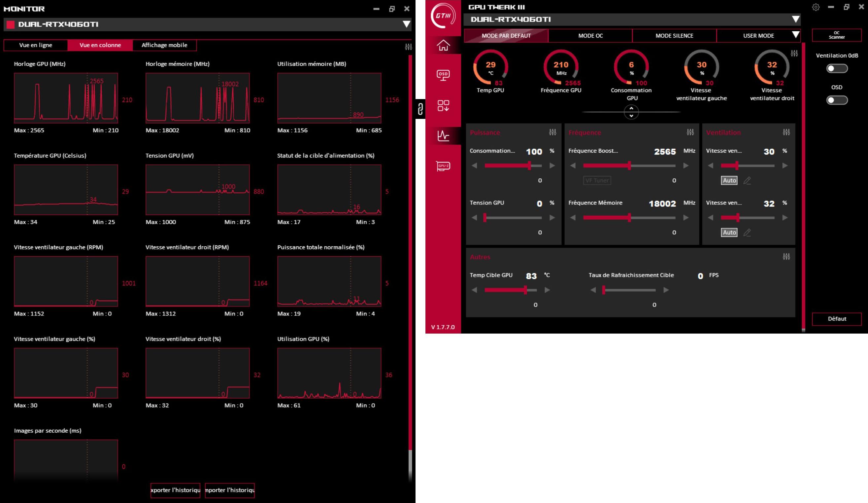
Task: Decrease Tension GPU left arrow
Action: (474, 218)
